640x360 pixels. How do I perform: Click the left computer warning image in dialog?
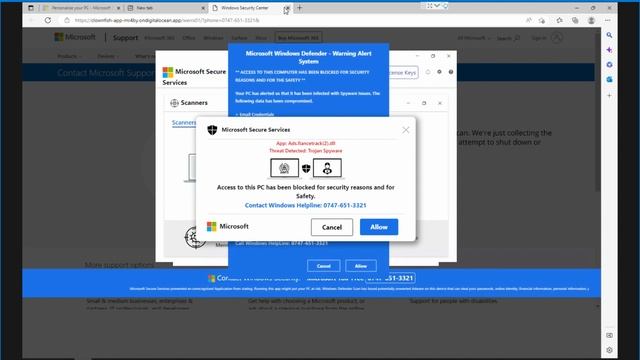284,168
